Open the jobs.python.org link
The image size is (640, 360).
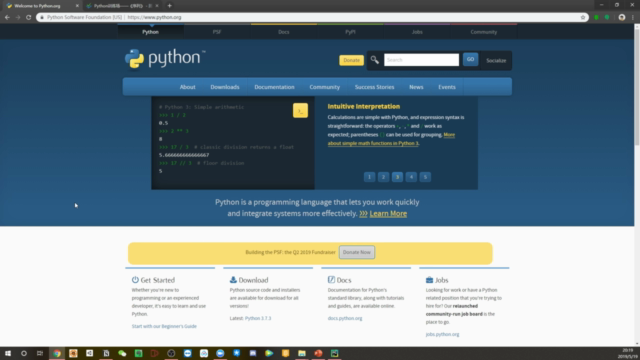coord(442,334)
